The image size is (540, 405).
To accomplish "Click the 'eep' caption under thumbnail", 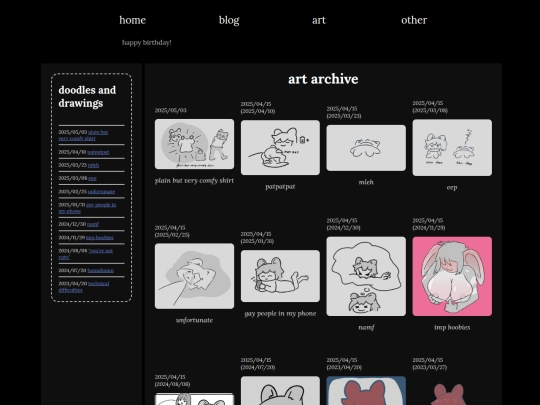I will click(452, 188).
